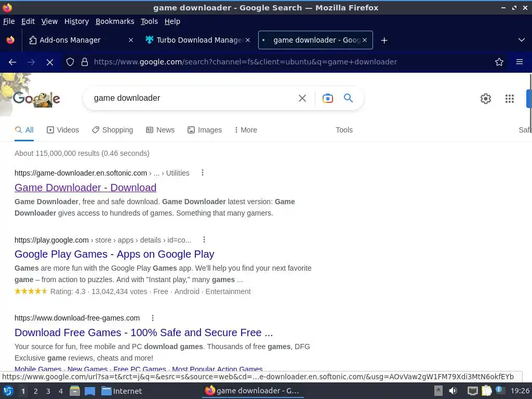Open the Firefox hamburger menu
The width and height of the screenshot is (532, 399).
[x=520, y=62]
